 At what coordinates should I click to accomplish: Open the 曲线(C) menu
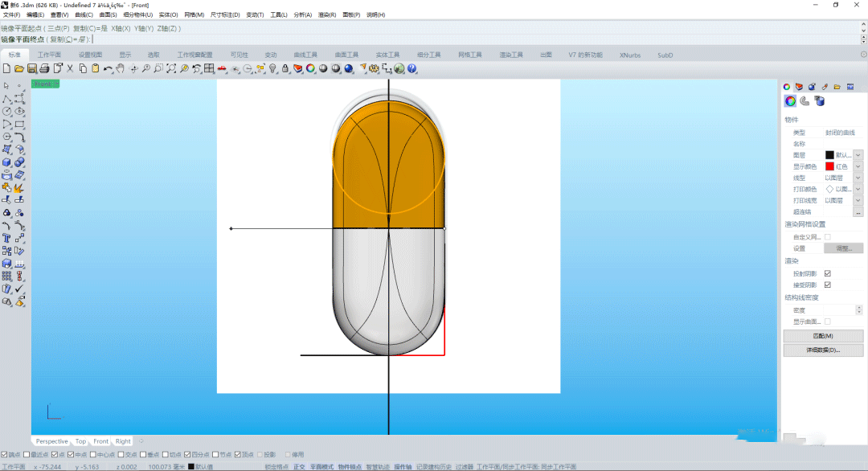pyautogui.click(x=84, y=14)
